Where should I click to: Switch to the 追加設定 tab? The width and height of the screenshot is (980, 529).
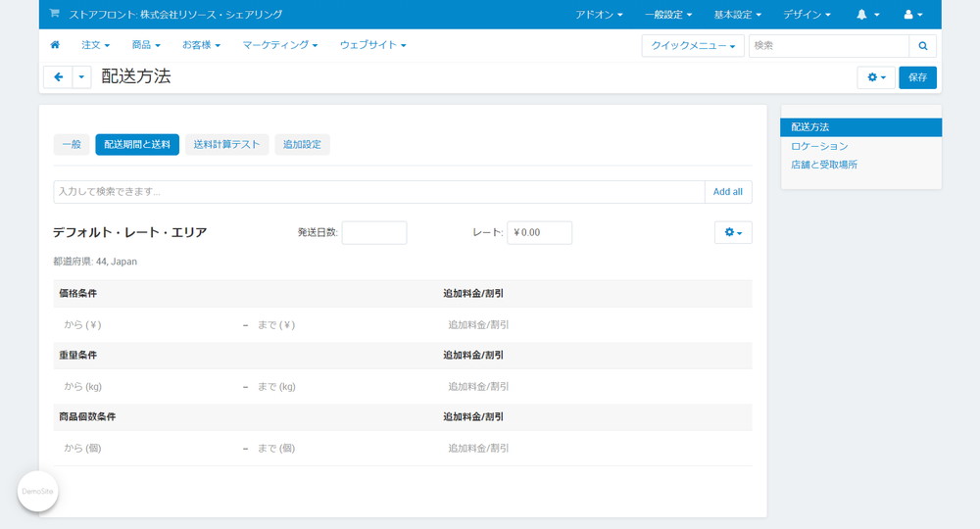302,144
